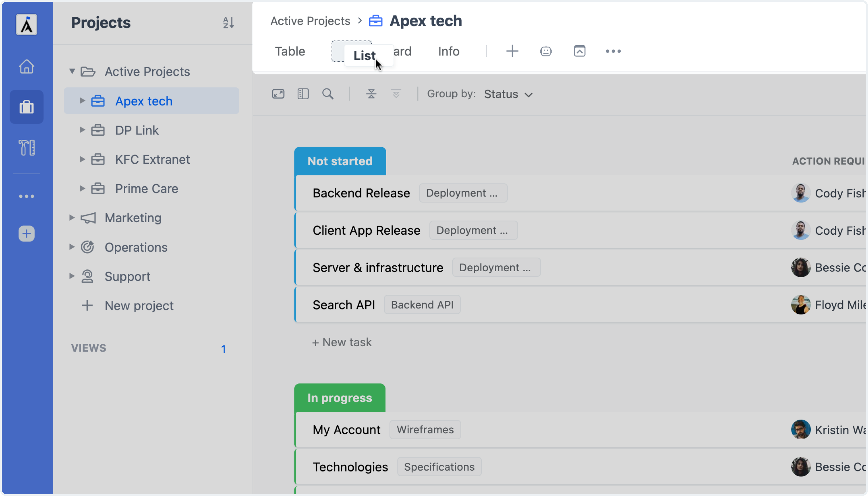The height and width of the screenshot is (496, 868).
Task: Click Cody Fisher avatar on Backend Release row
Action: [800, 193]
